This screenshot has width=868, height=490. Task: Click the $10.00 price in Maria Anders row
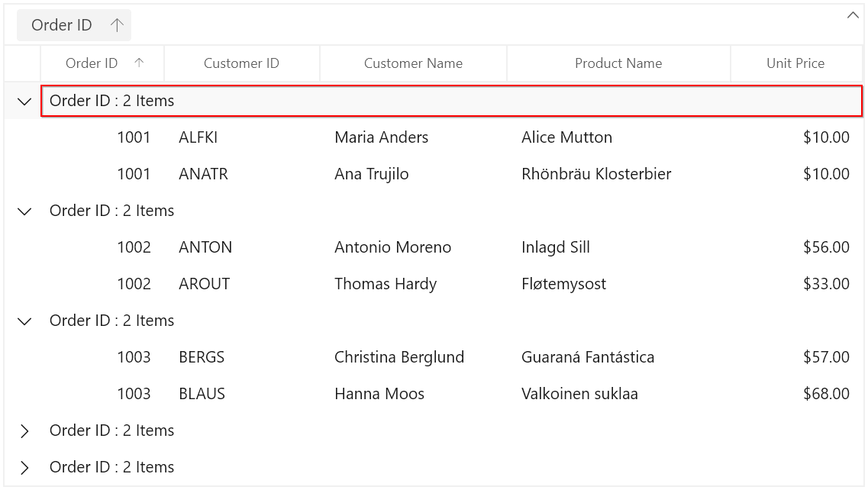[796, 137]
